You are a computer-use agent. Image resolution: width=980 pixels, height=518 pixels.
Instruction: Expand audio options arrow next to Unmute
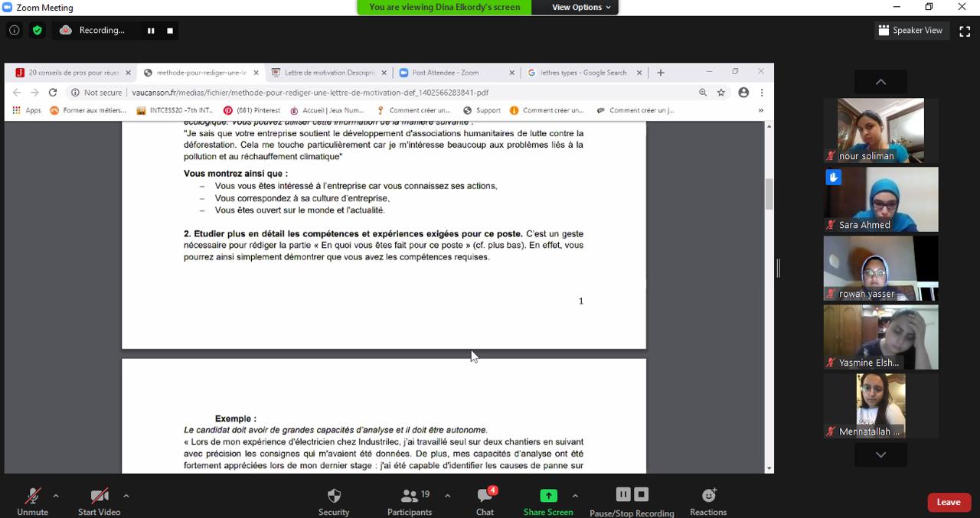click(x=56, y=496)
